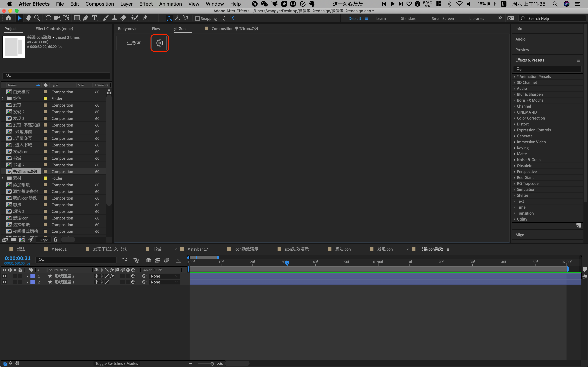
Task: Switch to the Bodymovin tab
Action: [128, 29]
